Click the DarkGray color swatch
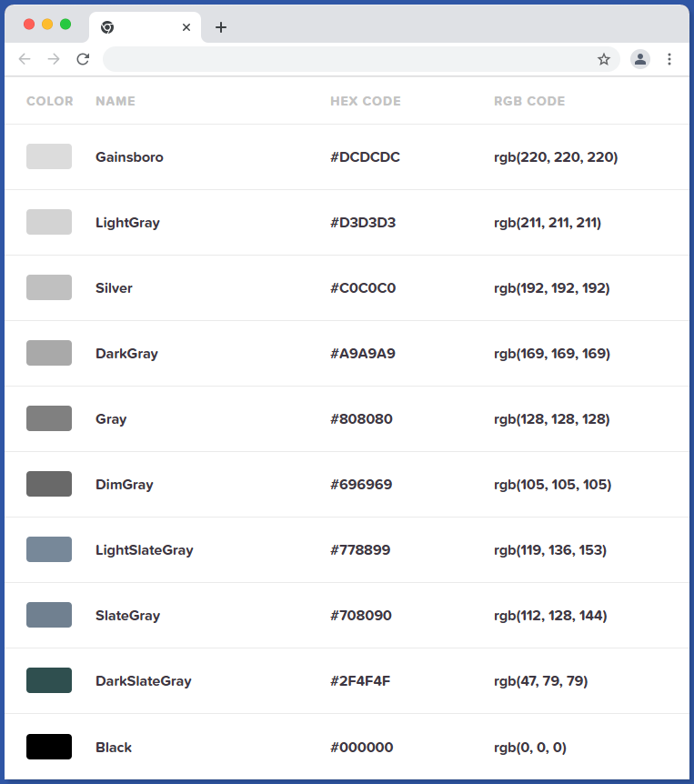 click(49, 353)
